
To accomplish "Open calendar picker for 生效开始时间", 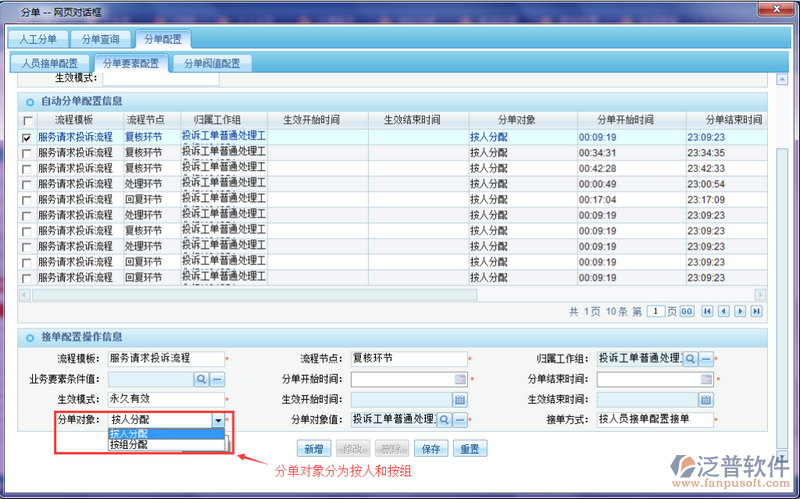I will [460, 399].
